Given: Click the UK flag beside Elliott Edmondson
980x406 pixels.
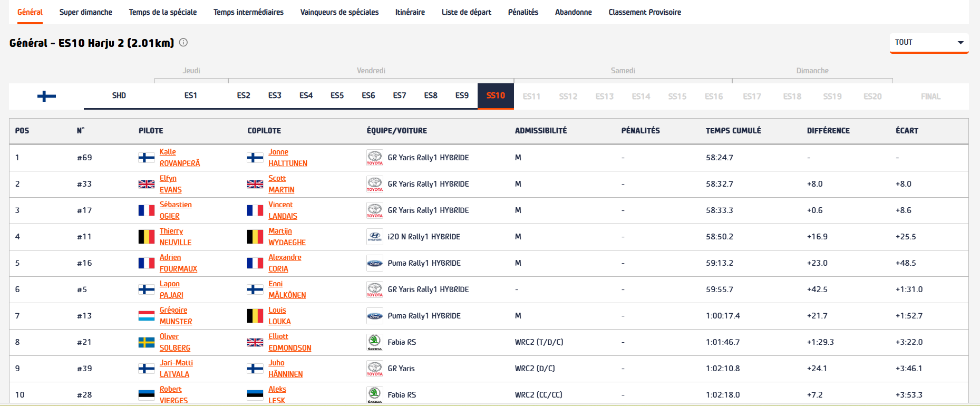Looking at the screenshot, I should click(255, 342).
